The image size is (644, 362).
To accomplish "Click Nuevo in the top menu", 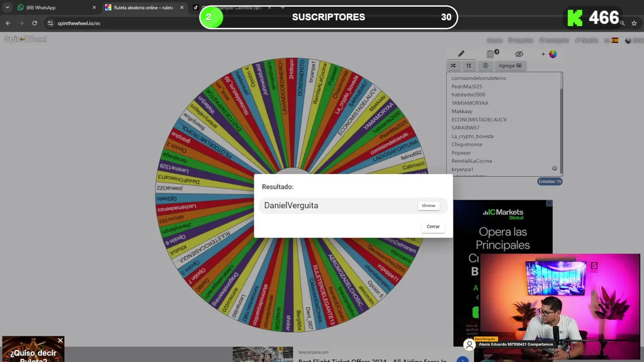I will point(494,41).
